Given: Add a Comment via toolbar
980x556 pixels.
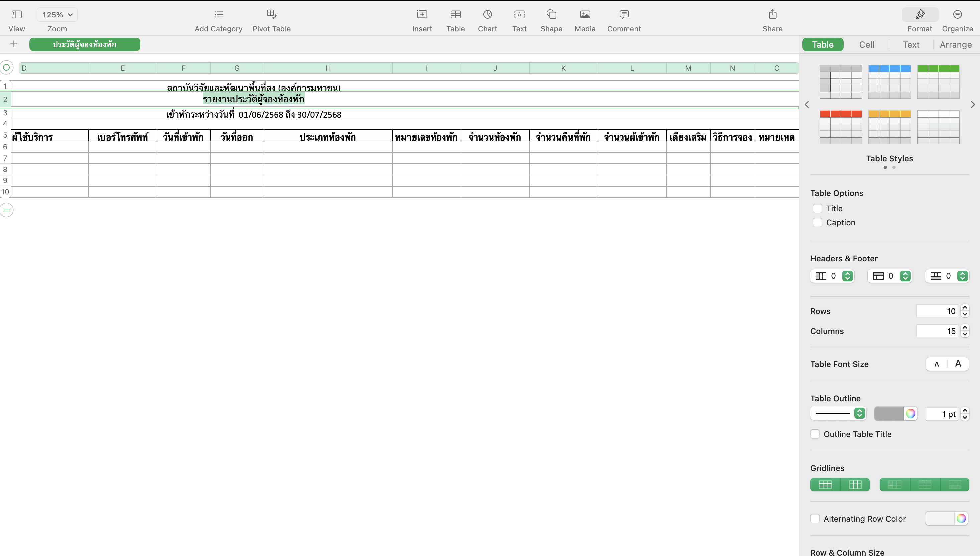Looking at the screenshot, I should click(624, 14).
